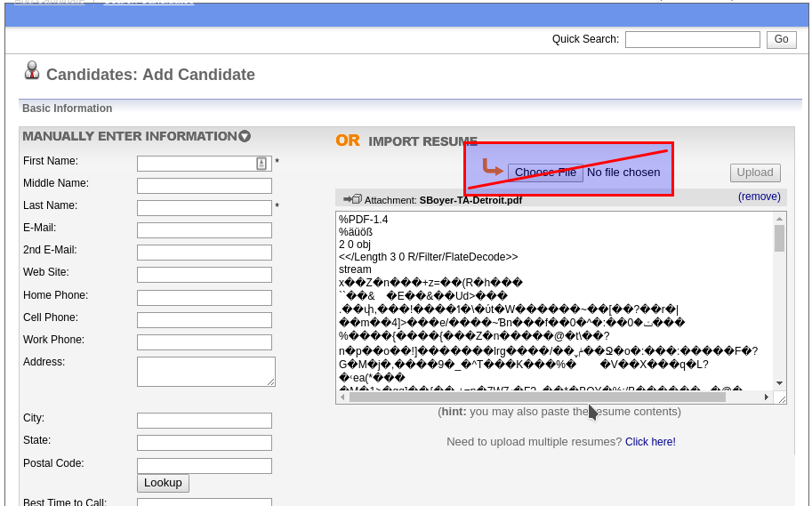Click the Home Phone input field

click(x=204, y=298)
